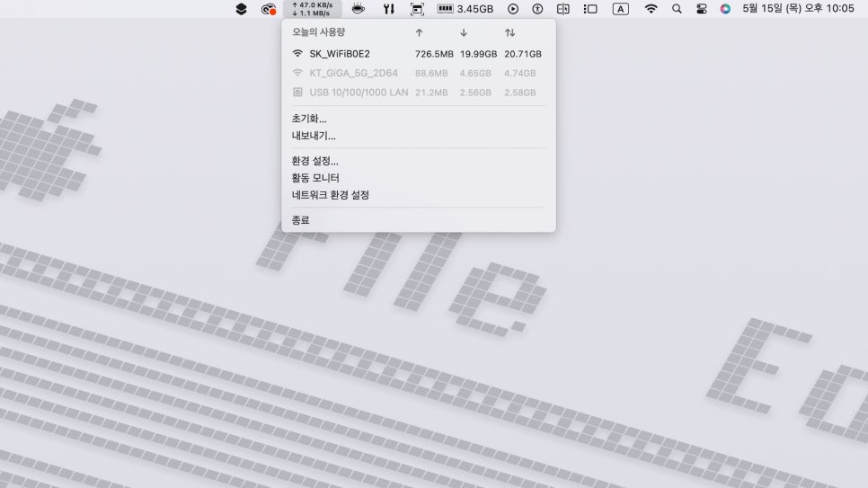Click the 4.74GB total value
Image resolution: width=868 pixels, height=488 pixels.
tap(519, 73)
